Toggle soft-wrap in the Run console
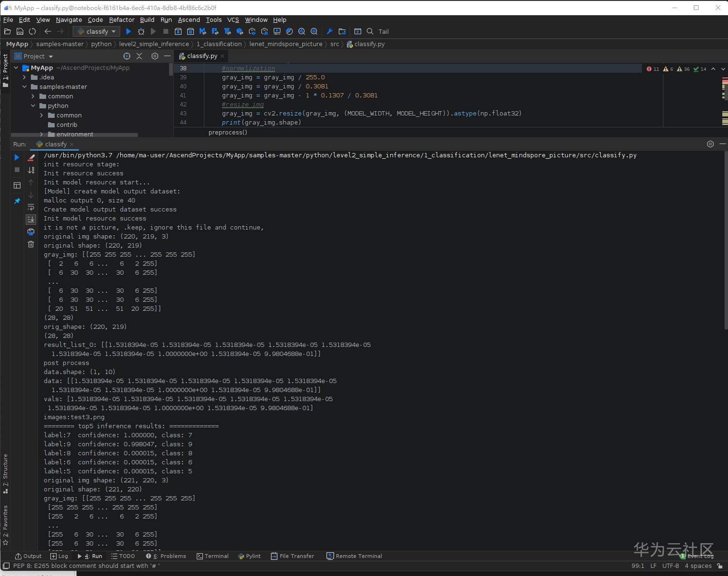Screen dimensions: 728x576 click(31, 207)
